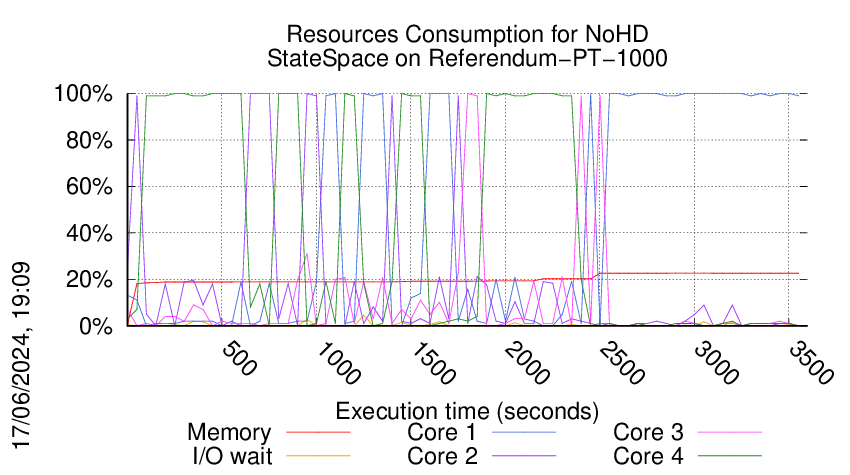
Task: Click the 0% y-axis label
Action: (x=96, y=326)
